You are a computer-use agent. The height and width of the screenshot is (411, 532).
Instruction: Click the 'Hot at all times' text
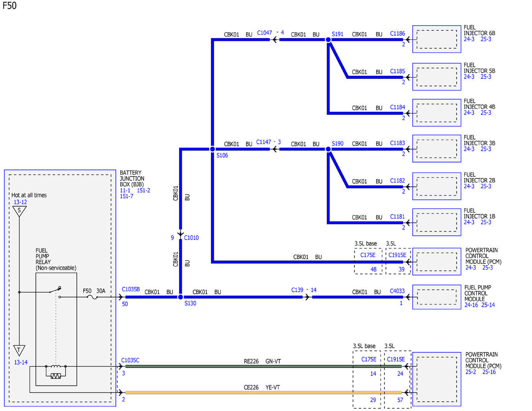[x=29, y=195]
